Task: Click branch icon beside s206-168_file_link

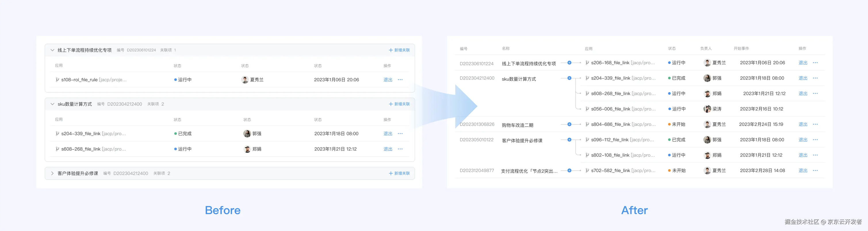Action: coord(587,63)
